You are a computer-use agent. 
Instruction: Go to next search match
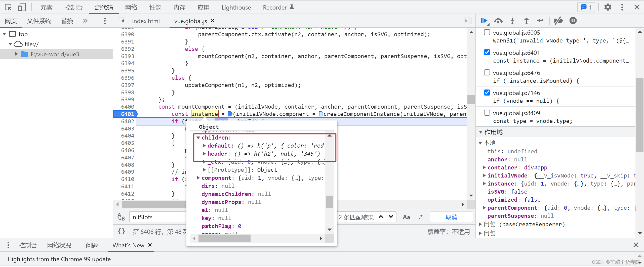tap(391, 217)
